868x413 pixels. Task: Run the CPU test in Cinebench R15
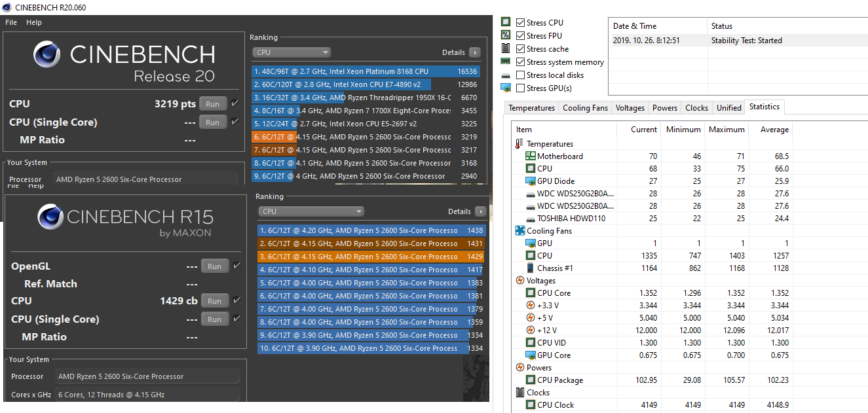point(215,300)
